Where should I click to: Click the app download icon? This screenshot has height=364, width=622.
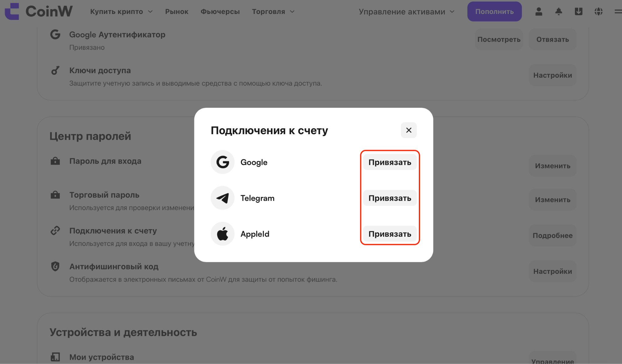coord(579,12)
